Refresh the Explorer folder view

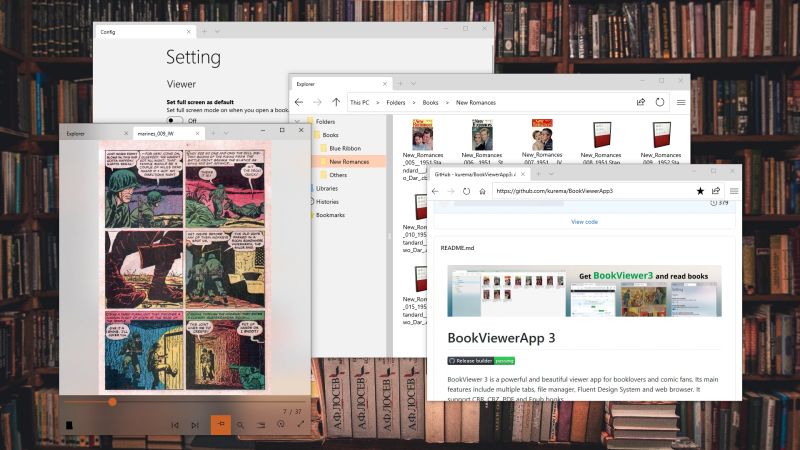(660, 102)
